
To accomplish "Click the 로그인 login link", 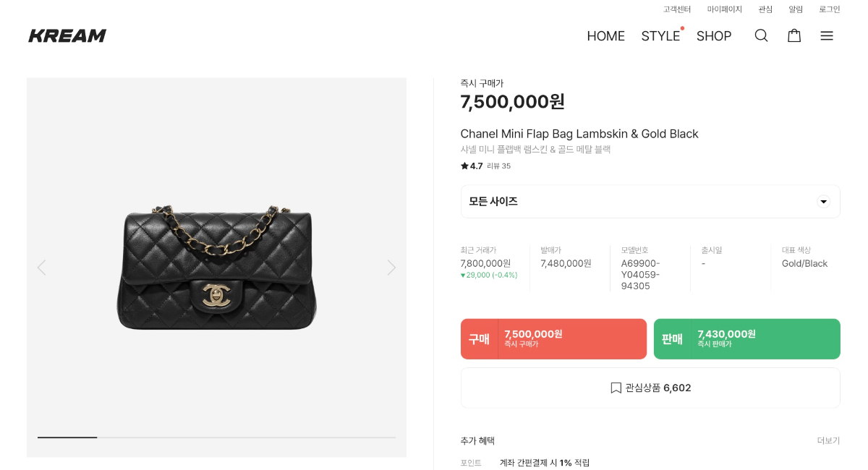I will coord(829,9).
